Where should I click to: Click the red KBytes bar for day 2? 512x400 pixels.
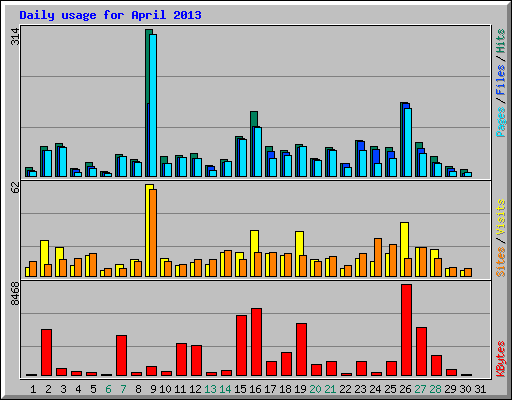47,353
